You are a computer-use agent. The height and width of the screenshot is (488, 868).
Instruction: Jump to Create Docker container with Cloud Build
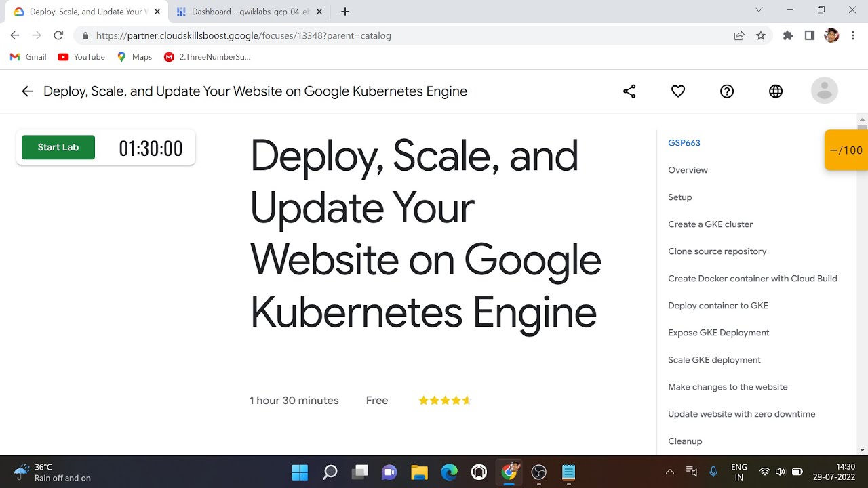pyautogui.click(x=753, y=279)
